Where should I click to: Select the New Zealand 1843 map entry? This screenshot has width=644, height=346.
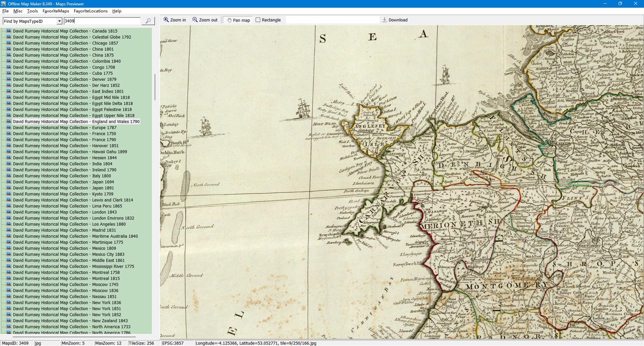point(70,321)
